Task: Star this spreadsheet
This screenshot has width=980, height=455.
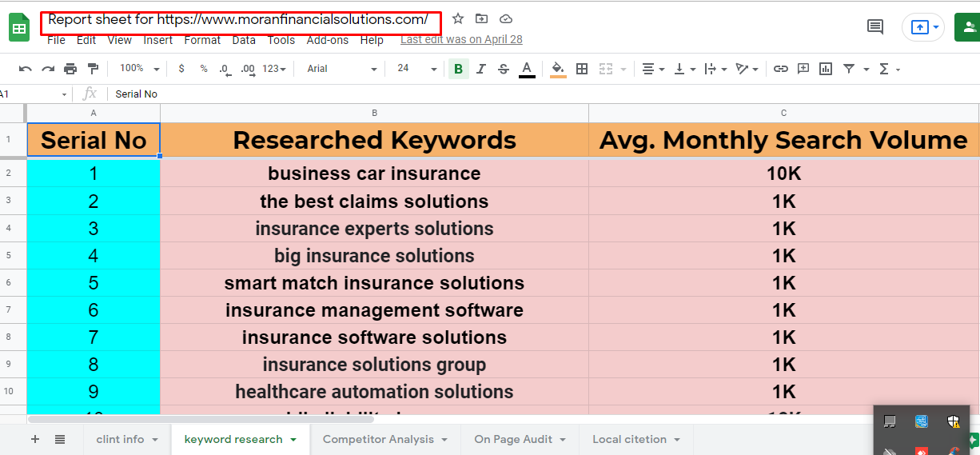Action: 458,18
